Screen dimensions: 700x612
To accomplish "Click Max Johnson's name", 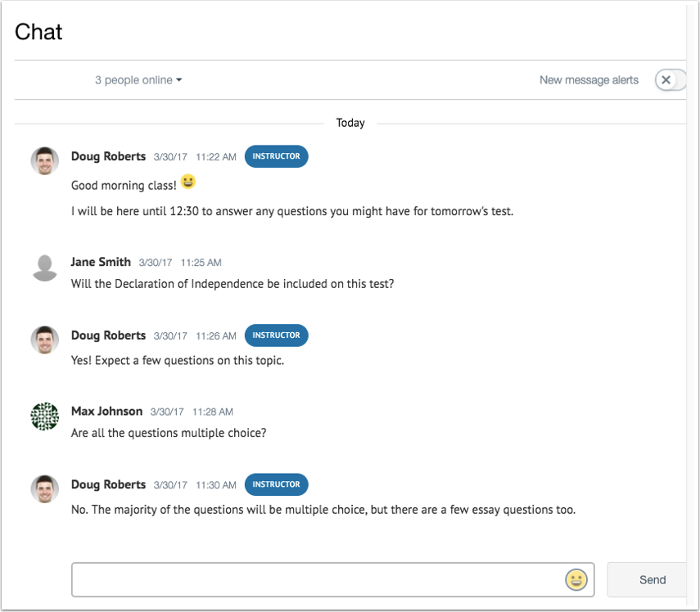I will [106, 411].
